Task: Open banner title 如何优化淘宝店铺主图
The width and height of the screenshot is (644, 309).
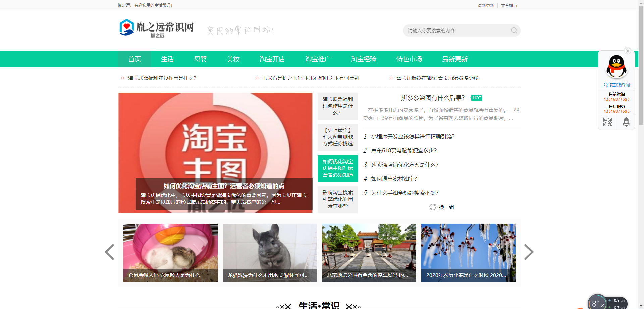Action: tap(224, 186)
